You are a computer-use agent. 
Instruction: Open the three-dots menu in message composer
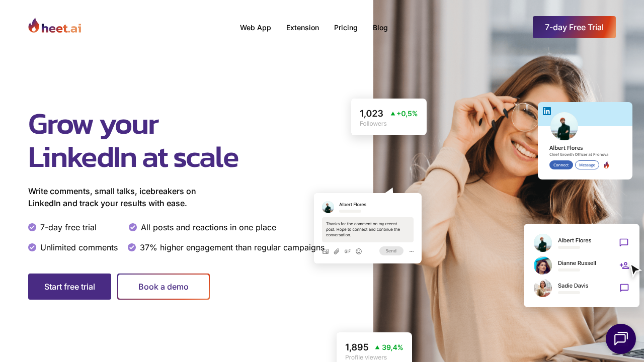pos(412,251)
